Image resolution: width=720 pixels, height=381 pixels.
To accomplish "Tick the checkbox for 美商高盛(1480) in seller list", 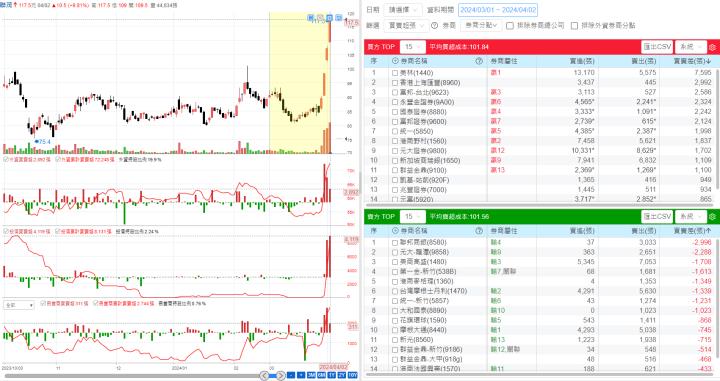I will tap(395, 262).
